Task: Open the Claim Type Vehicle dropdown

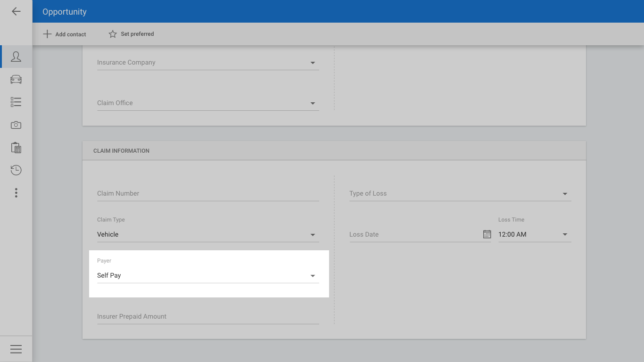Action: [208, 234]
